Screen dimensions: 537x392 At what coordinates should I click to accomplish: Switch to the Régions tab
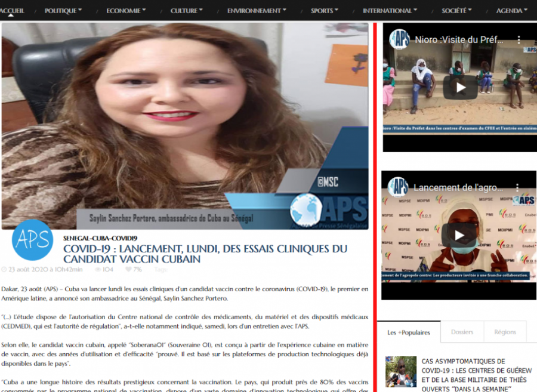pos(505,332)
